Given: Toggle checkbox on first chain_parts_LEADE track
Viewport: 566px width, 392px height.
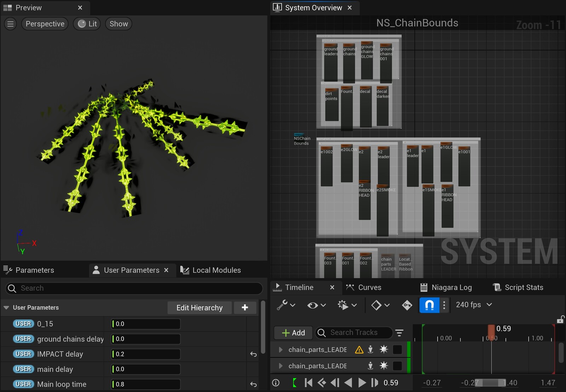Looking at the screenshot, I should pos(397,350).
